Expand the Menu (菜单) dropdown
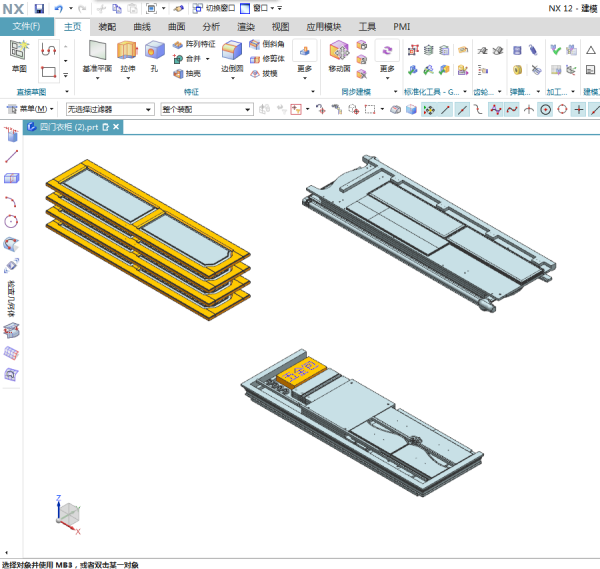This screenshot has width=600, height=569. (32, 109)
